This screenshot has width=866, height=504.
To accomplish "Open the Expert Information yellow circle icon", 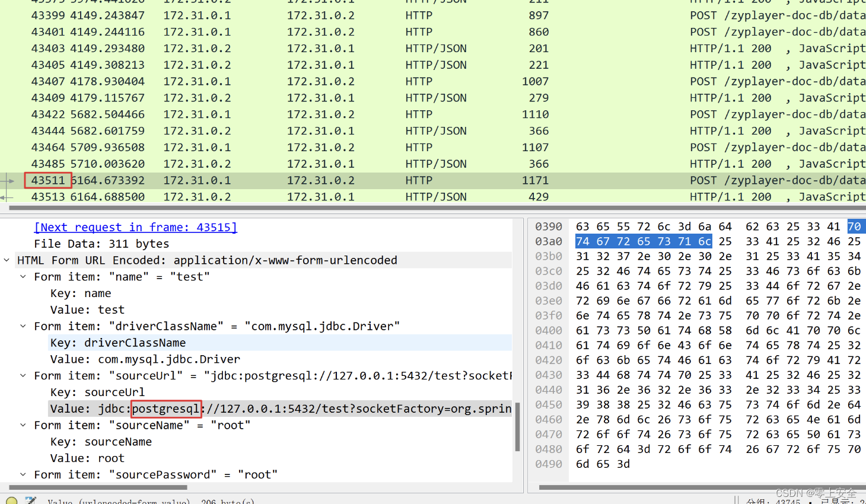I will [11, 501].
